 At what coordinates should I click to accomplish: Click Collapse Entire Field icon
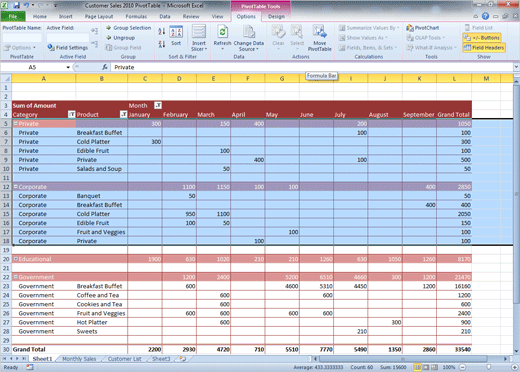(x=95, y=43)
